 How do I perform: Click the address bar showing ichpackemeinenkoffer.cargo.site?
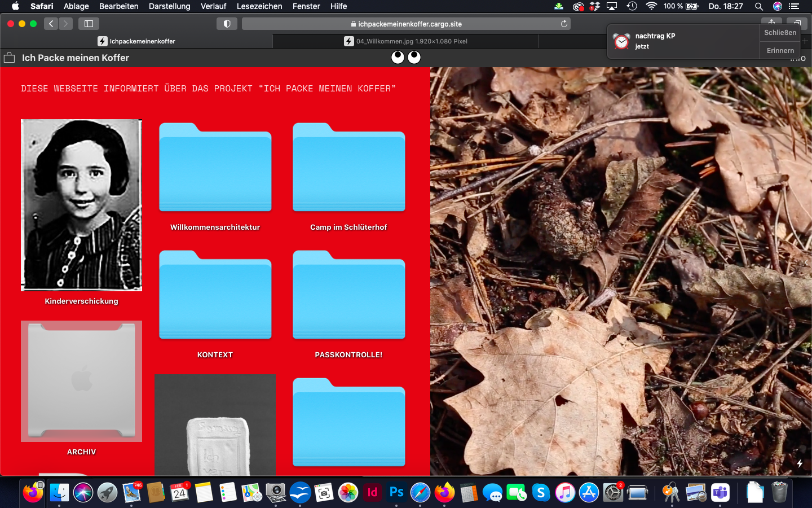coord(406,24)
